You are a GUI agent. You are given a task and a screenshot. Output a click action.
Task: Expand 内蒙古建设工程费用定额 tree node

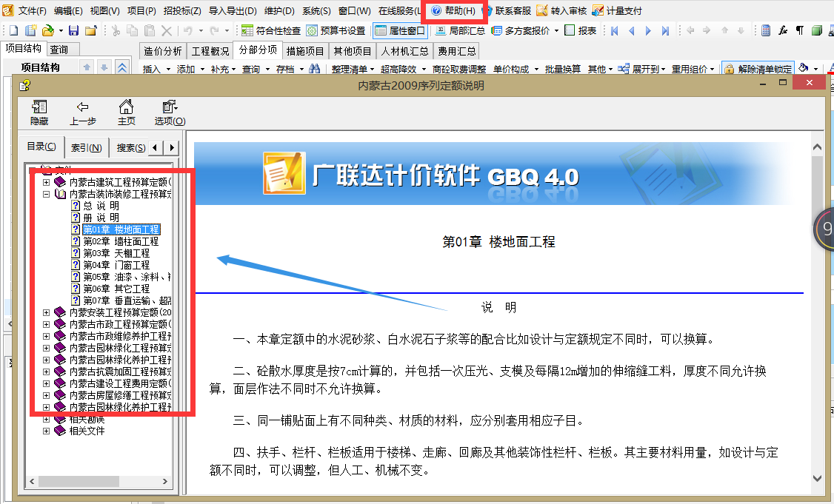[x=46, y=383]
